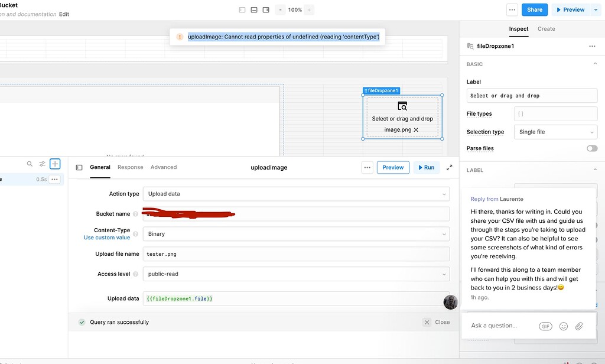
Task: Open the fileDropzone1 overflow menu
Action: (593, 45)
